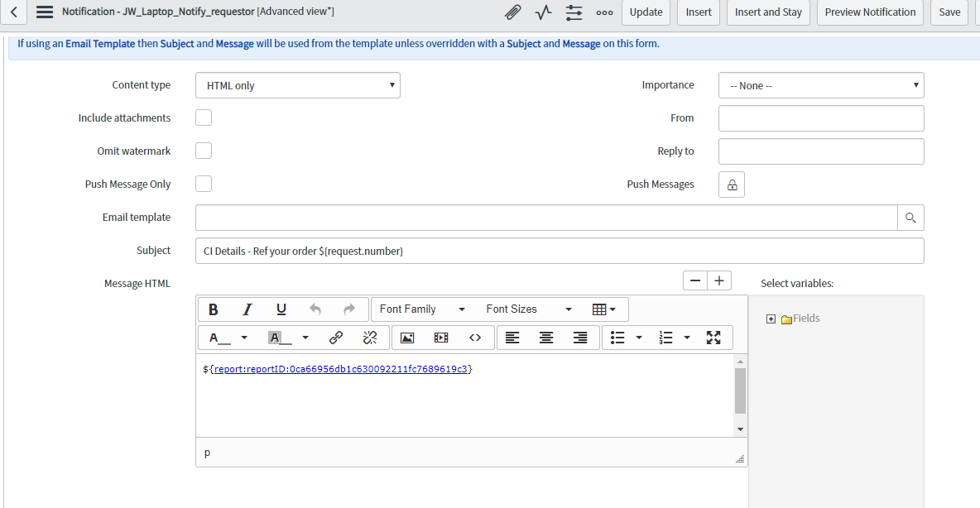
Task: Open the background color picker arrow
Action: (x=305, y=338)
